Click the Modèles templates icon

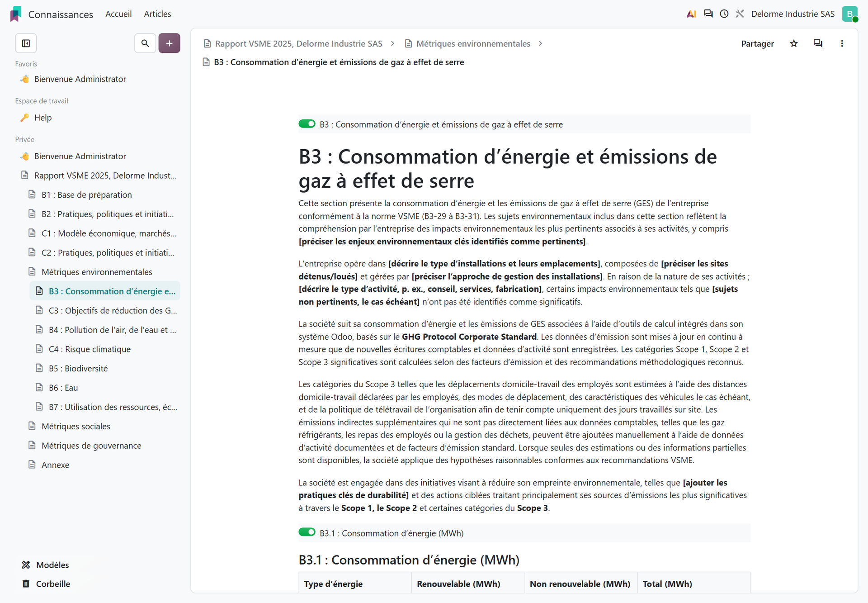click(26, 565)
